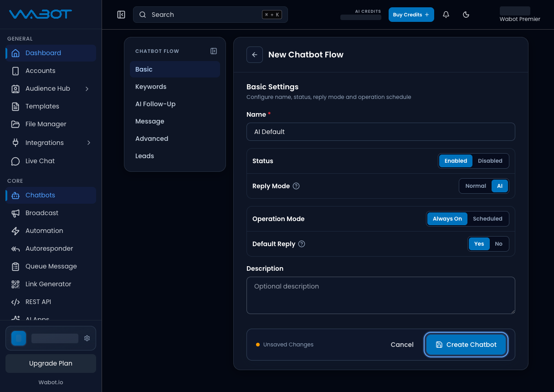The height and width of the screenshot is (392, 554).
Task: Collapse the main sidebar icon
Action: pyautogui.click(x=121, y=15)
